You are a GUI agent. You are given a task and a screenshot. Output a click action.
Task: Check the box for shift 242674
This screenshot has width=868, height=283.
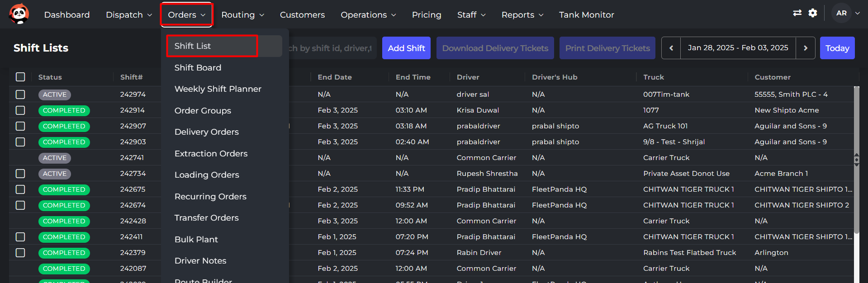click(20, 205)
